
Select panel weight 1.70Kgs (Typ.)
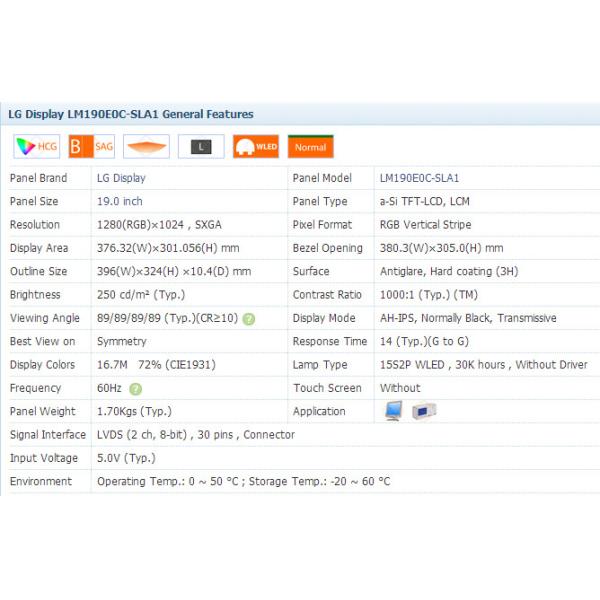tap(134, 412)
